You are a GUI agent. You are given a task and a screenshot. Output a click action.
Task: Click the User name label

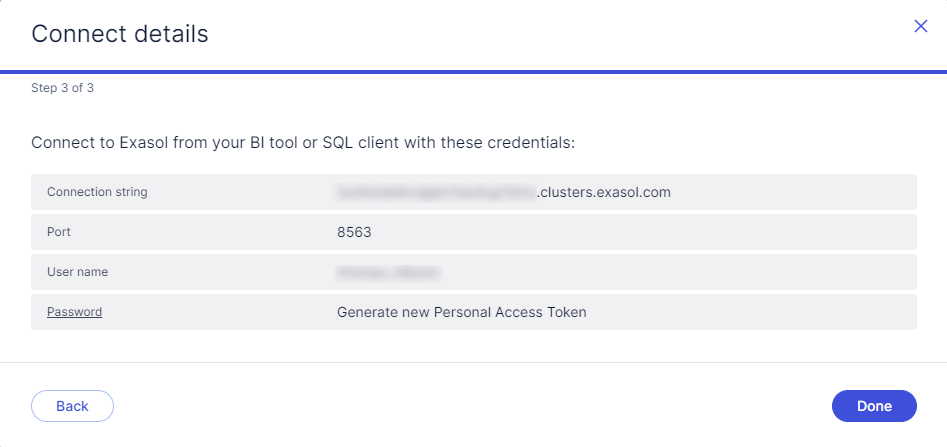77,272
